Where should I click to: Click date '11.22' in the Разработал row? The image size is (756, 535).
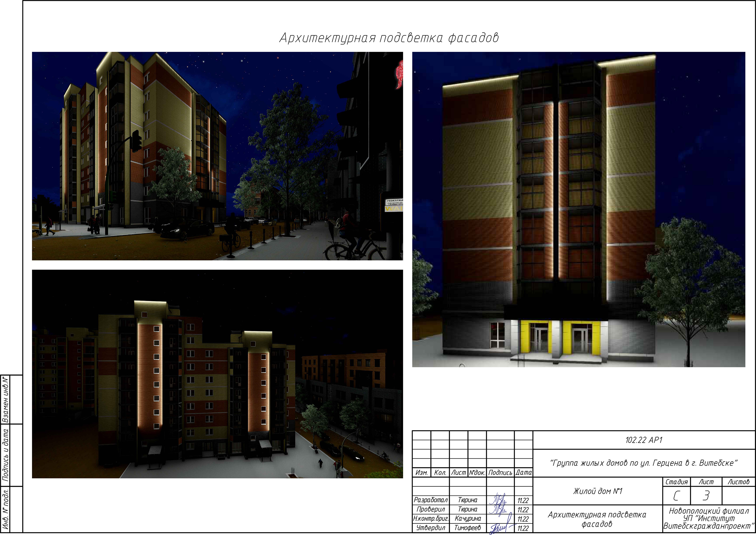[x=523, y=501]
